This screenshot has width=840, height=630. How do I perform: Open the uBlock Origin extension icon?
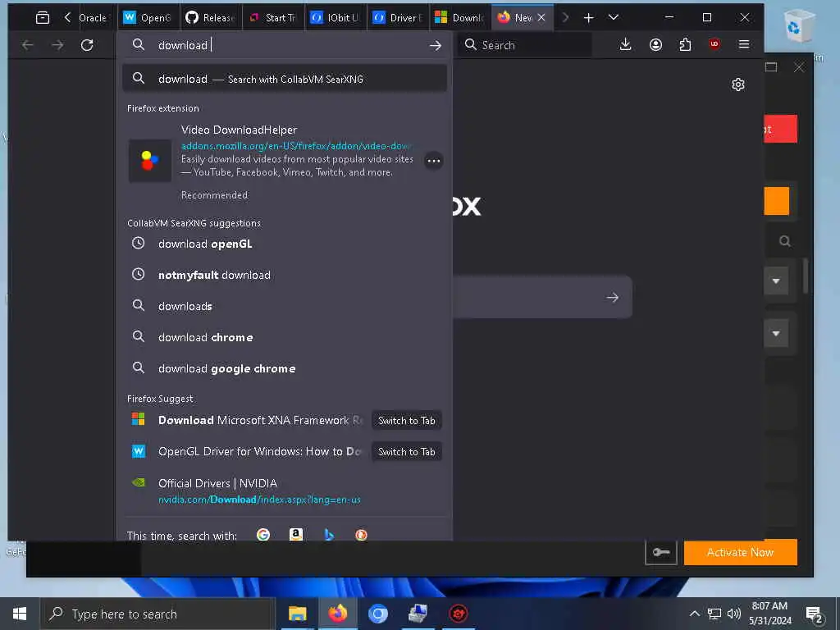coord(714,44)
